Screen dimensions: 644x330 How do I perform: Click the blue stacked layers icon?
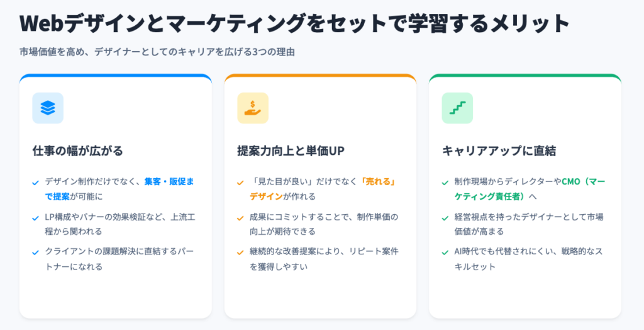(48, 108)
